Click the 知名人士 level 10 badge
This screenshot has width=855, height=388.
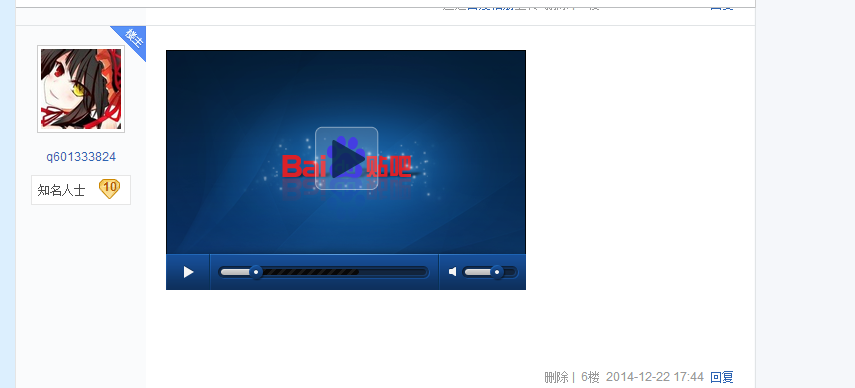pos(81,190)
